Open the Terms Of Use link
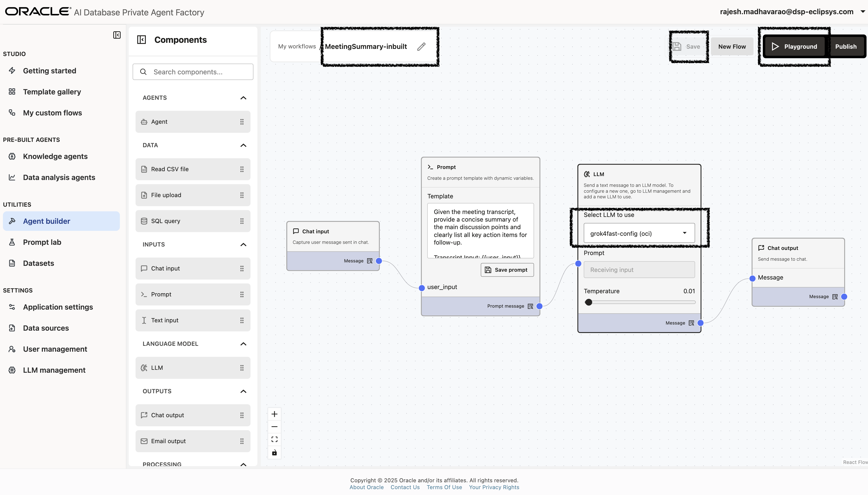The width and height of the screenshot is (868, 495). [x=444, y=487]
